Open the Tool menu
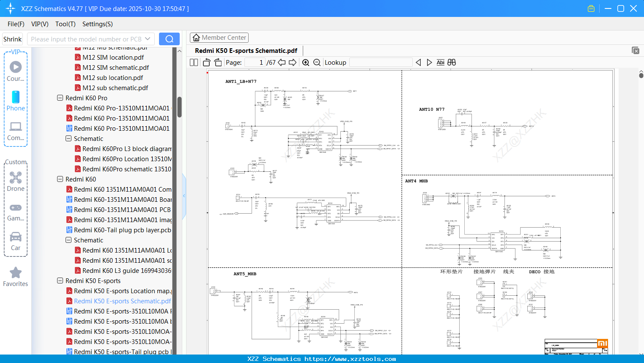This screenshot has width=644, height=363. (65, 24)
